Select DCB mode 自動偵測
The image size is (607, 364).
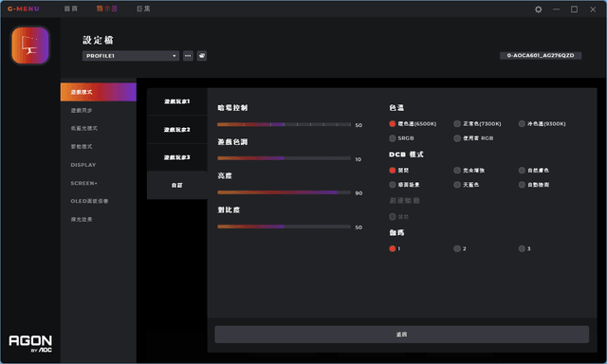pyautogui.click(x=522, y=185)
